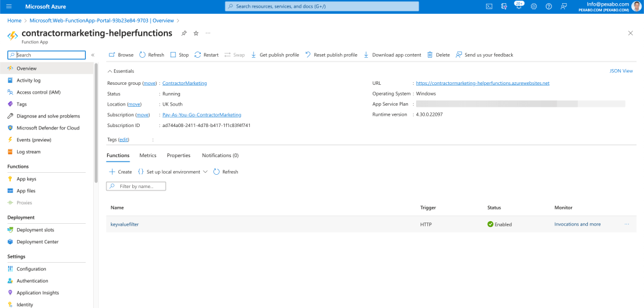
Task: Open the keyvaluefilter function
Action: 125,224
